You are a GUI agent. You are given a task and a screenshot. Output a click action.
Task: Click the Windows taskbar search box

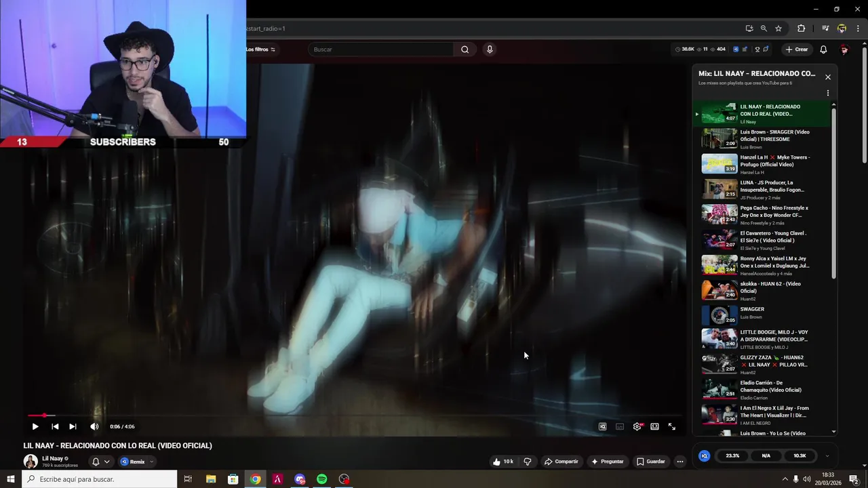(100, 479)
